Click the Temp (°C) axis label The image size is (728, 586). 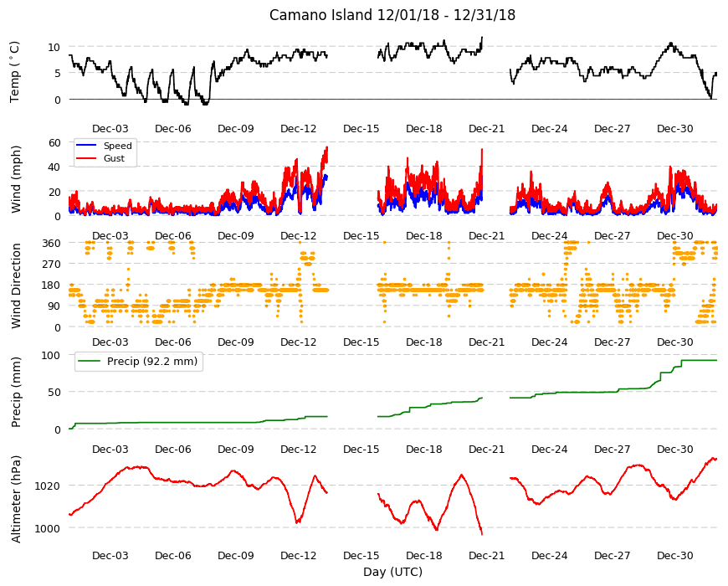coord(15,72)
